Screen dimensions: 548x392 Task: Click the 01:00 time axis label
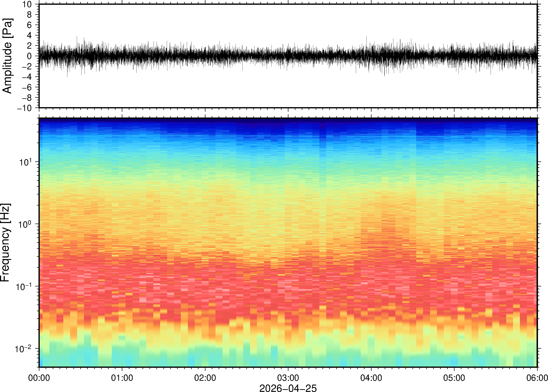coord(122,378)
